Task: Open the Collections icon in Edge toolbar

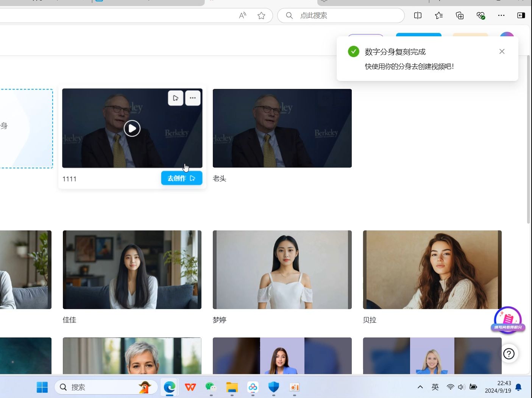Action: (x=459, y=16)
